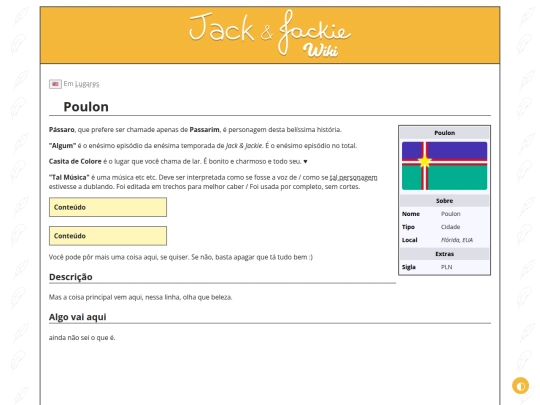Click the bold word 'Pássaro'
This screenshot has height=405, width=540.
pyautogui.click(x=62, y=130)
